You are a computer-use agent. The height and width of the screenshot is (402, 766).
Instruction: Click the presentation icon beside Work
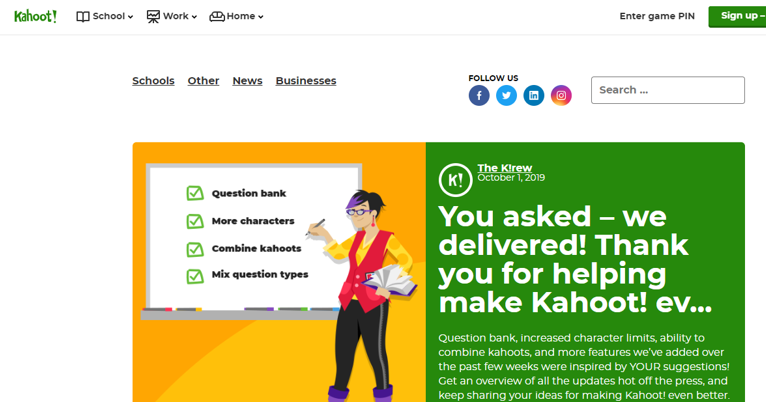tap(153, 17)
